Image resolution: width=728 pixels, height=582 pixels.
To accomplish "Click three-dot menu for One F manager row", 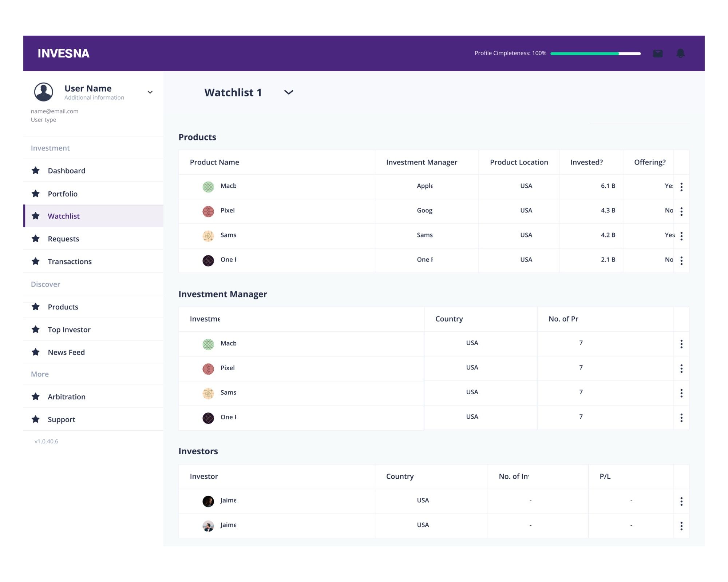I will tap(681, 418).
